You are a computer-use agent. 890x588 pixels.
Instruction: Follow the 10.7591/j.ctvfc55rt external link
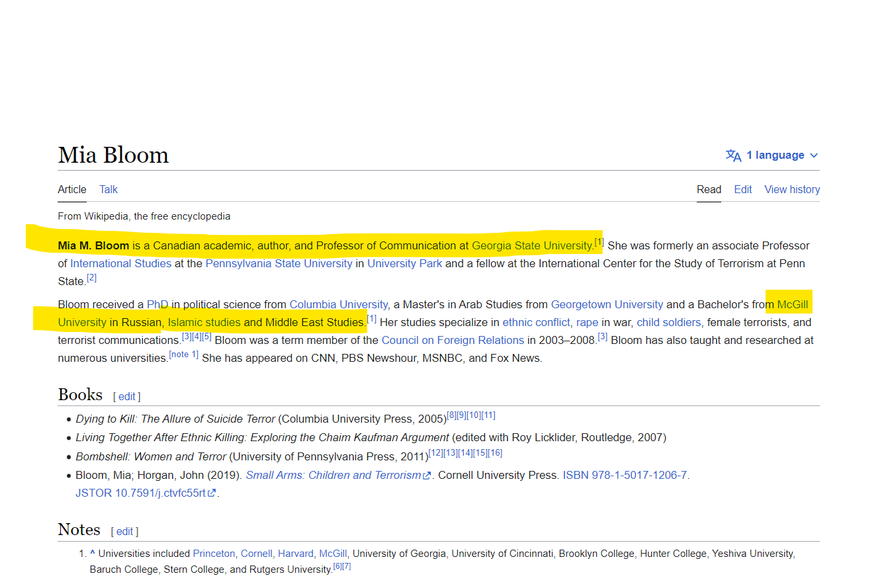coord(166,493)
